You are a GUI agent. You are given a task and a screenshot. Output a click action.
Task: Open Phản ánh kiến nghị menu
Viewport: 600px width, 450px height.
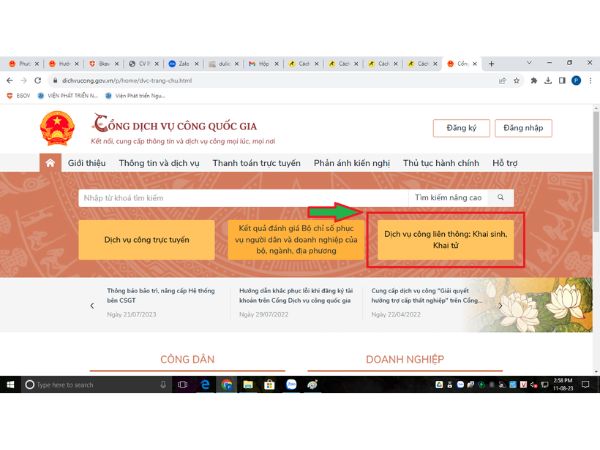tap(352, 163)
